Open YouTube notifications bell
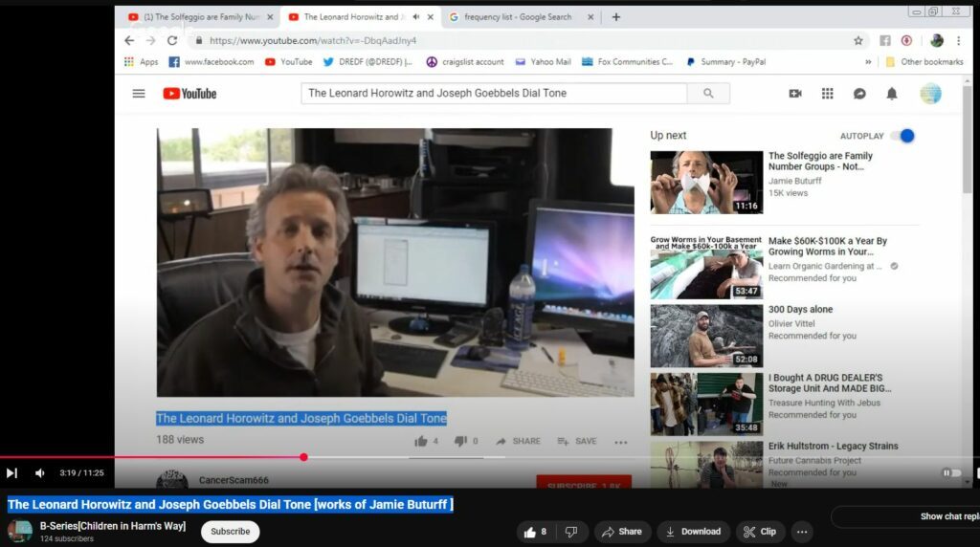 click(892, 94)
